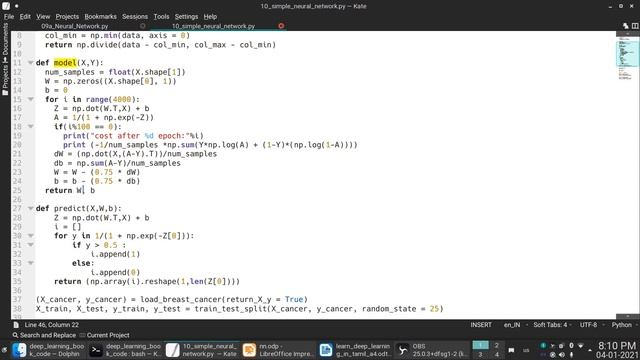Open the Python syntax mode dropdown
The height and width of the screenshot is (360, 640).
[624, 325]
